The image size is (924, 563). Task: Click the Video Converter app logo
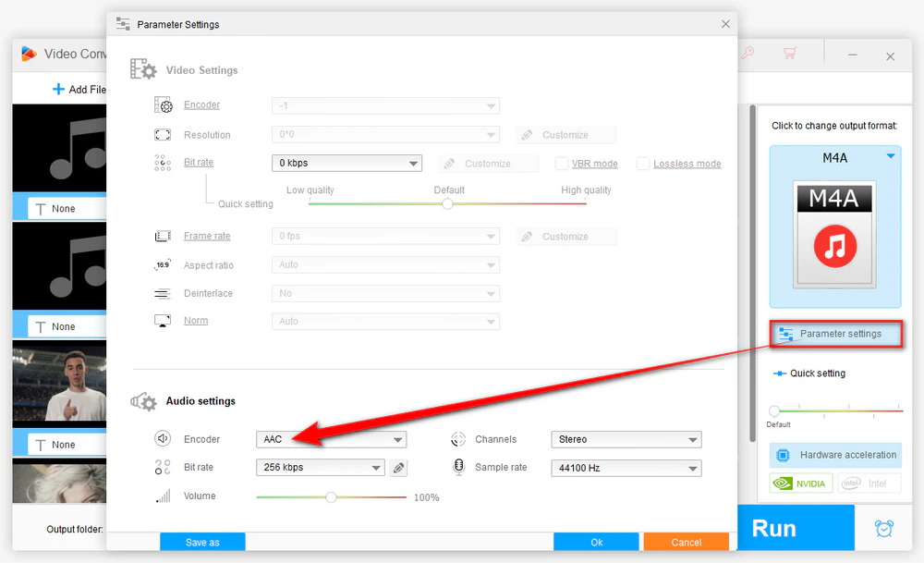(29, 54)
